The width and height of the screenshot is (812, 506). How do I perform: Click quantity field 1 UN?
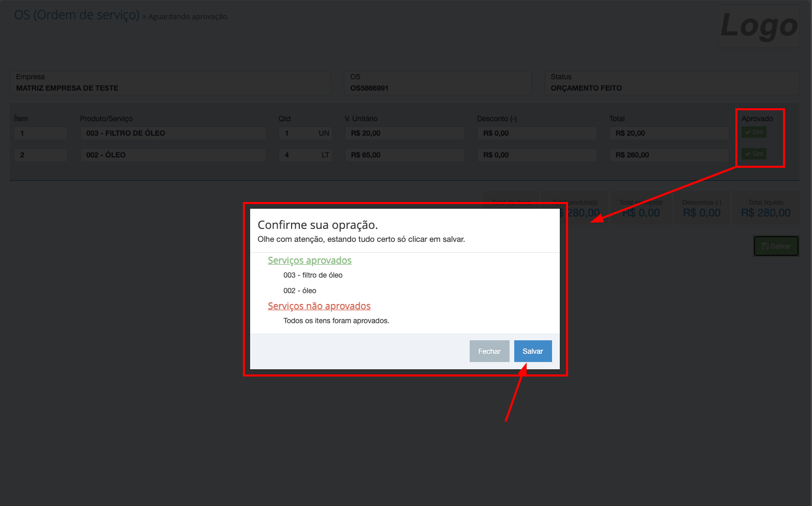point(305,133)
